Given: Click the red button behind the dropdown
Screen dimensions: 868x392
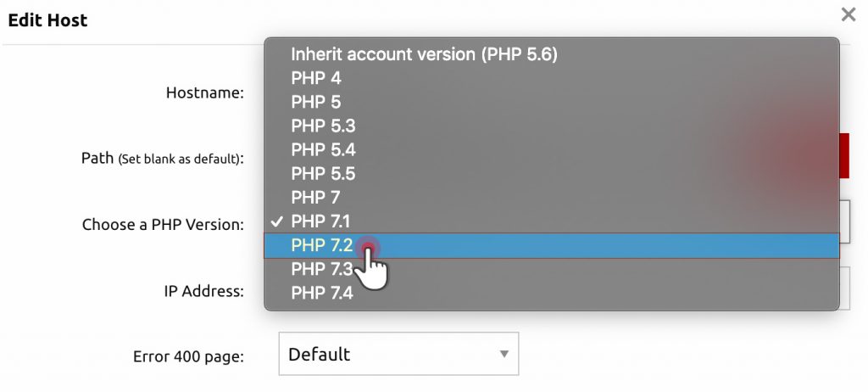Looking at the screenshot, I should click(844, 156).
